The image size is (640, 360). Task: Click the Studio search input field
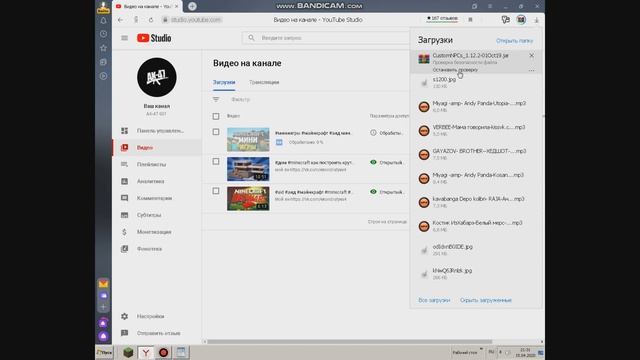[x=327, y=38]
